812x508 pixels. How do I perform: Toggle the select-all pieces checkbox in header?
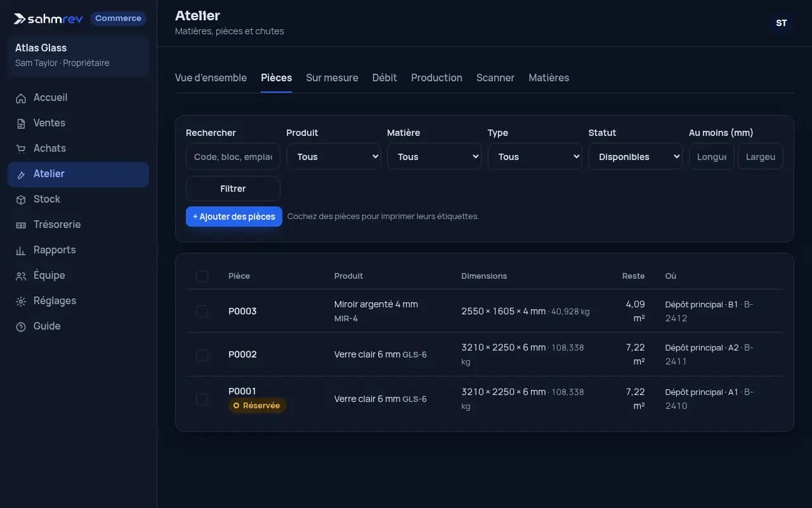tap(202, 276)
